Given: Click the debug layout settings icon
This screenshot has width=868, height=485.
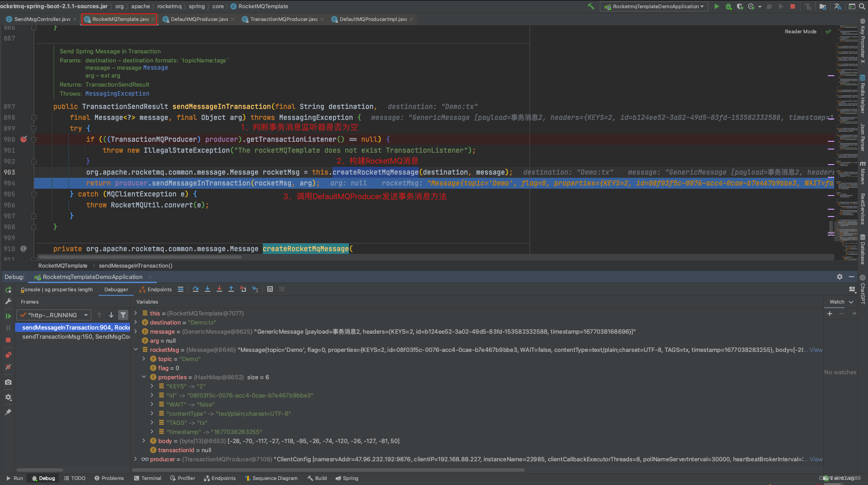Looking at the screenshot, I should [x=852, y=289].
